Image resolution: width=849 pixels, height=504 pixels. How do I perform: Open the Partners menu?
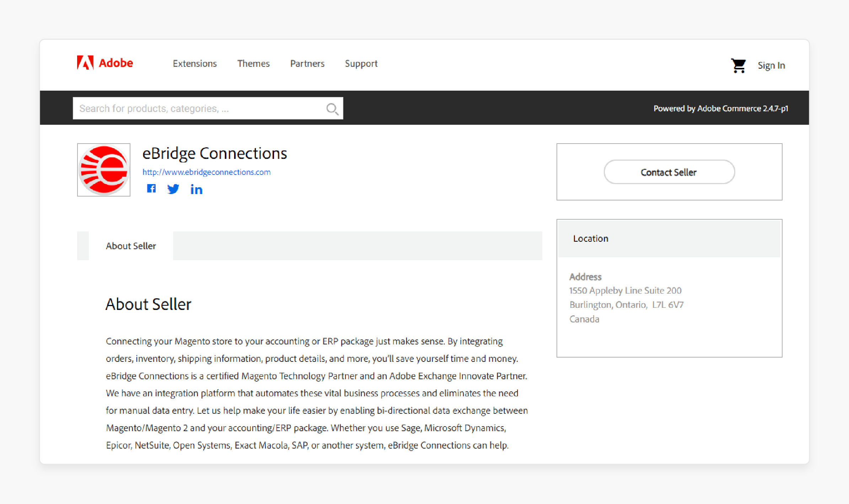(307, 64)
